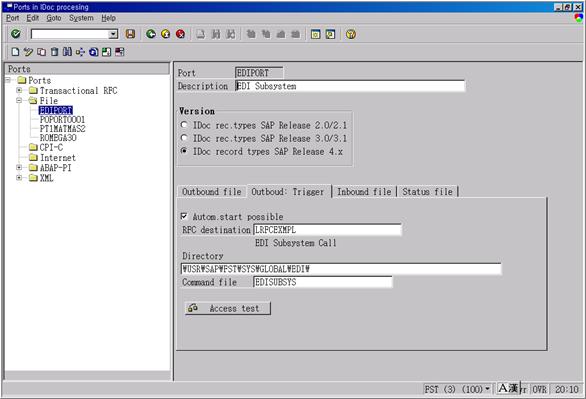Switch to the Outbound file tab

[x=212, y=192]
